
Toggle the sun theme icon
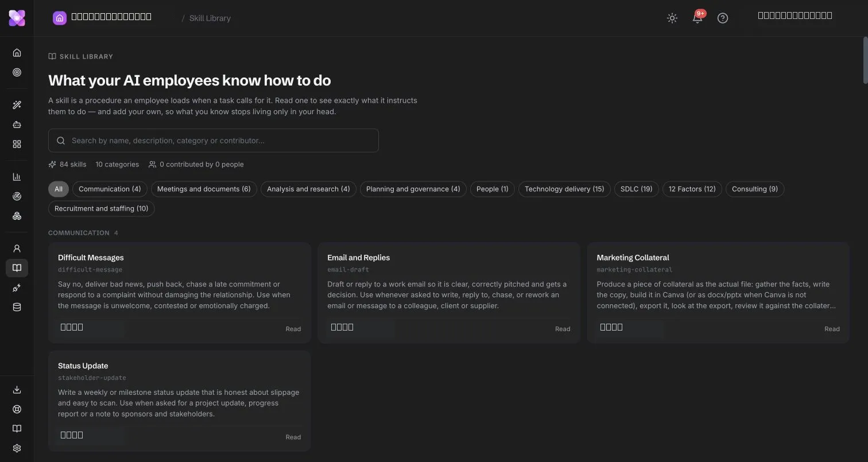coord(672,18)
